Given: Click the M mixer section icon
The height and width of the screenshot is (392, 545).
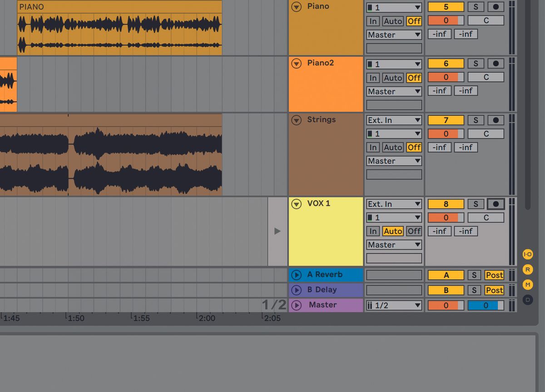Looking at the screenshot, I should tap(527, 285).
